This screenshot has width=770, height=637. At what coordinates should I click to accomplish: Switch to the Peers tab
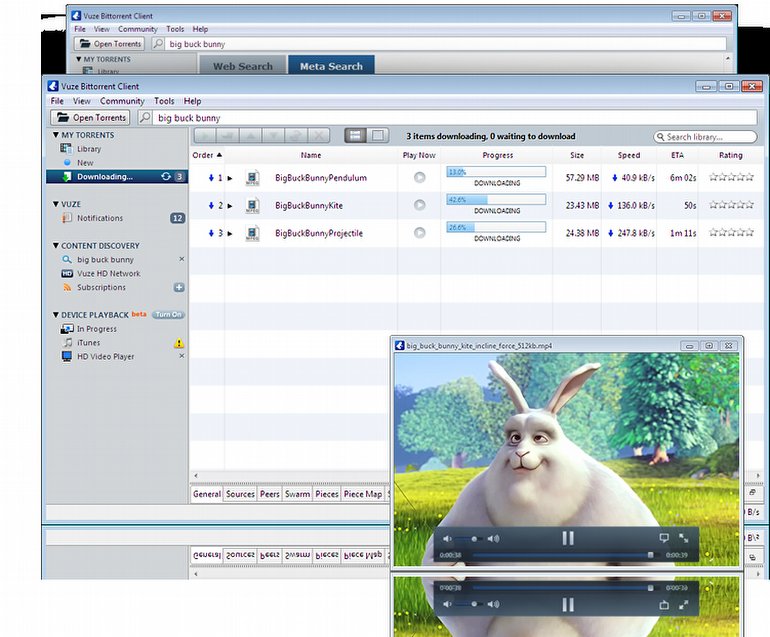(270, 494)
